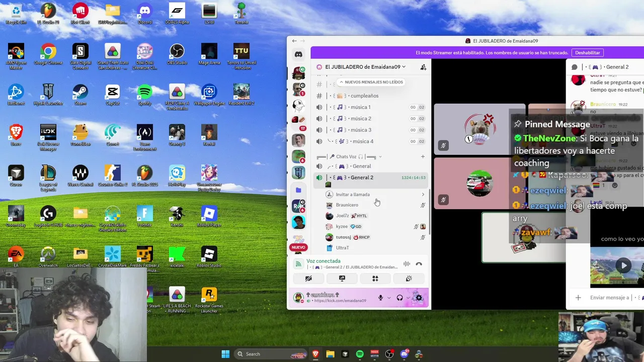Open Brave browser from the taskbar

pyautogui.click(x=315, y=354)
